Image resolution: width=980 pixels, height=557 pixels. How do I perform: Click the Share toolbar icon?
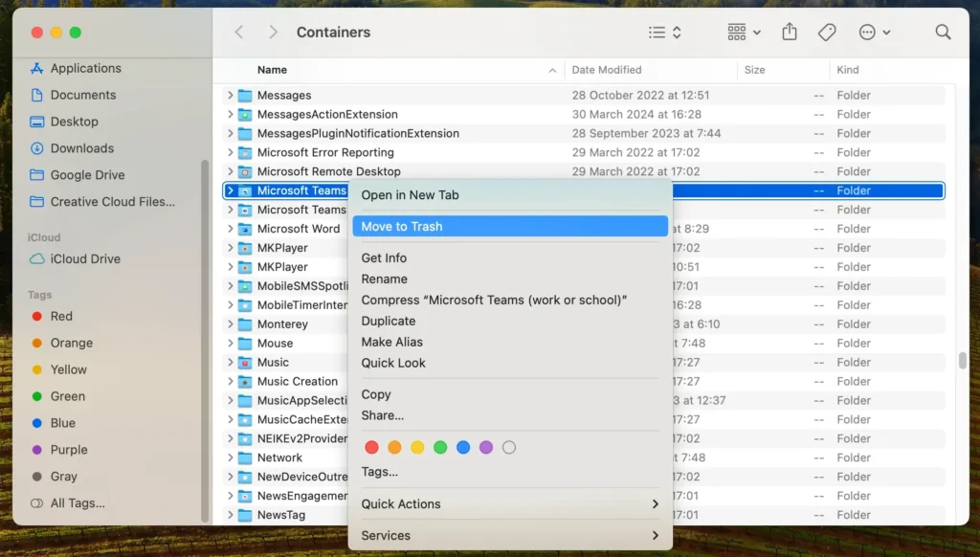790,32
